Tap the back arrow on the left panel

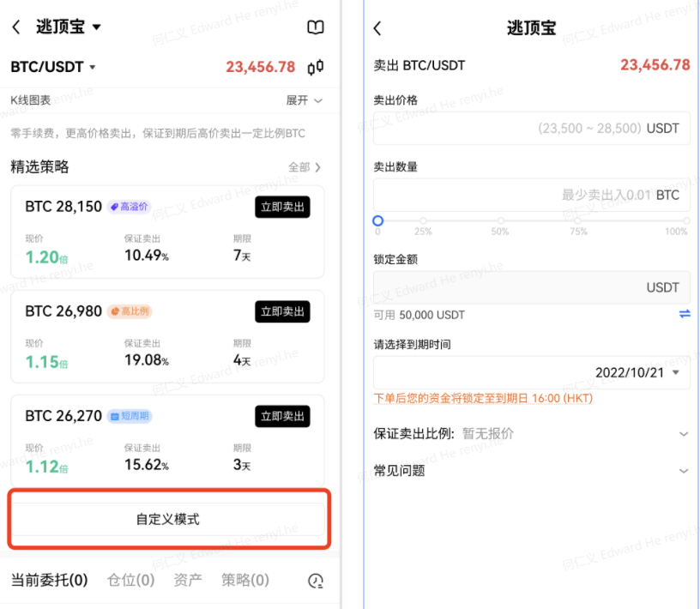pos(17,27)
